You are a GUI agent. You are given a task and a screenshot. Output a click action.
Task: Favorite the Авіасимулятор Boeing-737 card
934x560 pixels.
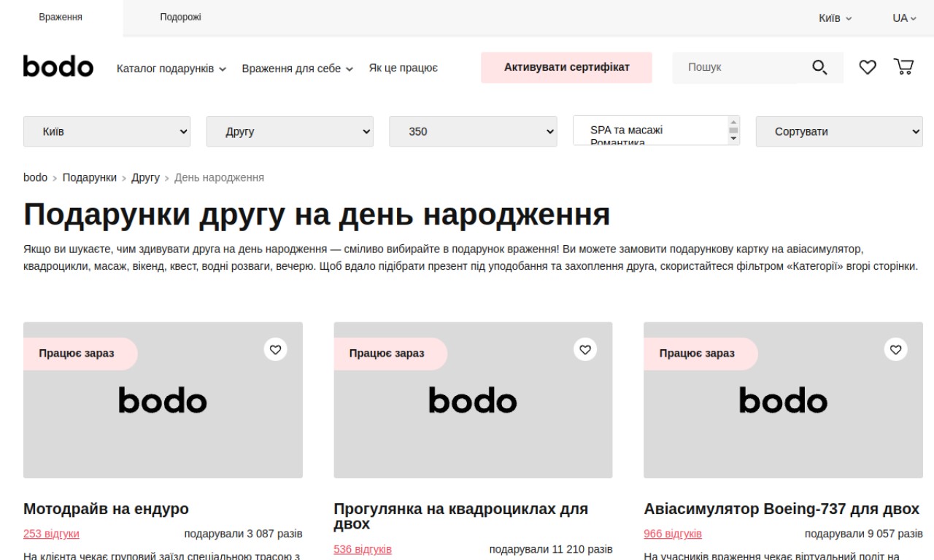pyautogui.click(x=895, y=349)
